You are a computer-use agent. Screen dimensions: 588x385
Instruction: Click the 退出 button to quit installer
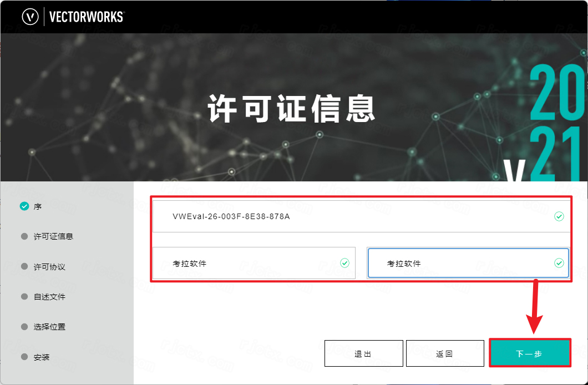coord(363,353)
